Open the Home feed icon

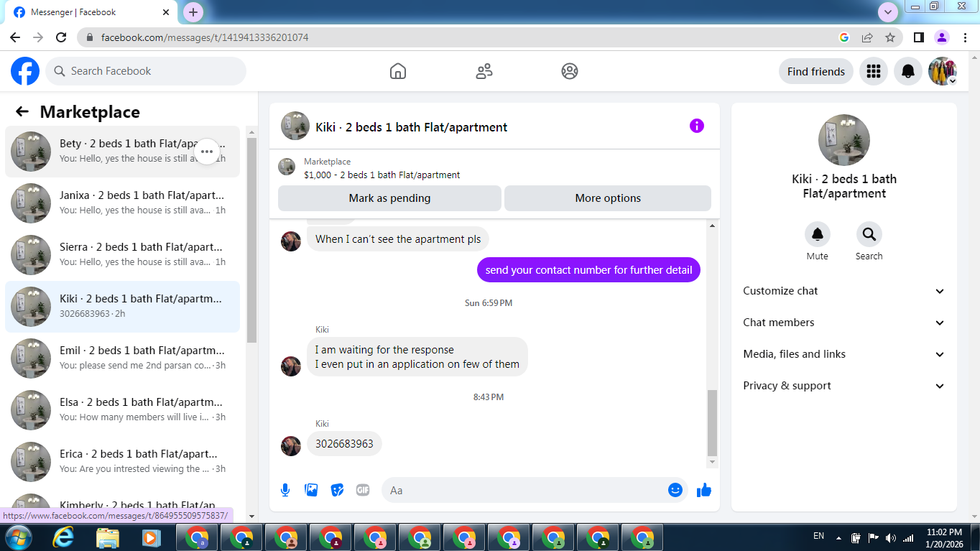[x=398, y=71]
